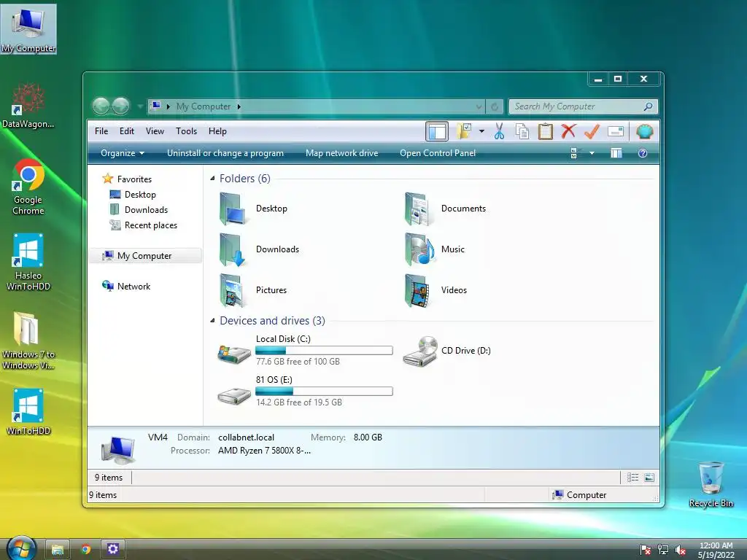747x560 pixels.
Task: Click the red X Delete icon
Action: point(568,131)
